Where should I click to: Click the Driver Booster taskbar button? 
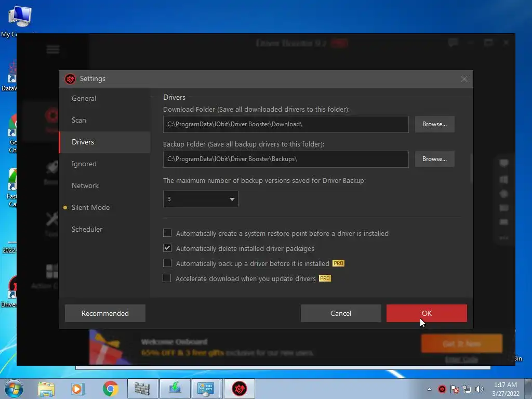click(239, 389)
